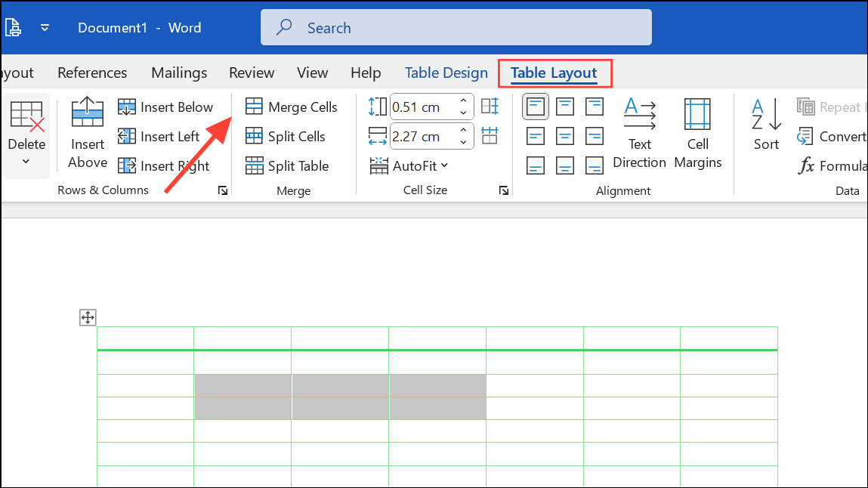Toggle Align Top Left alignment
Viewport: 868px width, 488px height.
click(536, 107)
